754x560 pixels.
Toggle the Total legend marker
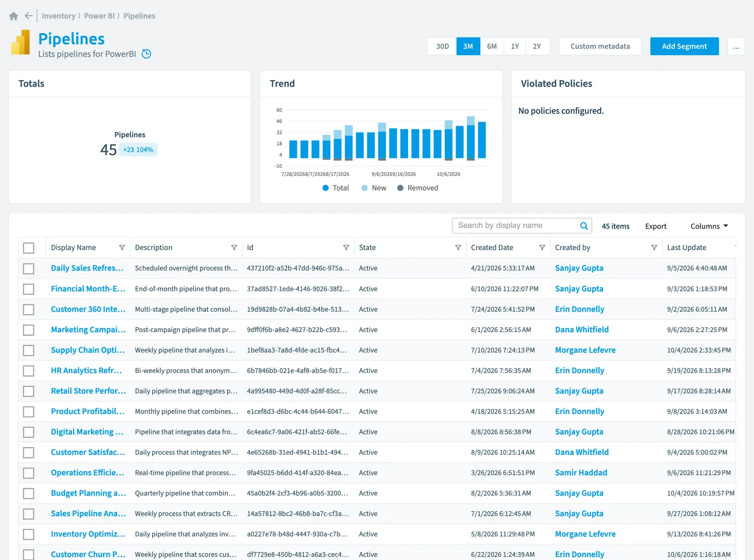coord(326,188)
